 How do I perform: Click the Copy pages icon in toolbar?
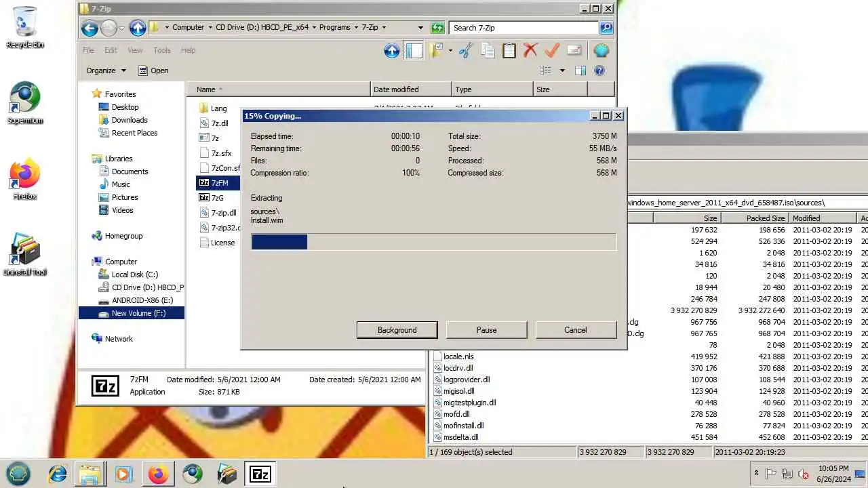pyautogui.click(x=488, y=50)
